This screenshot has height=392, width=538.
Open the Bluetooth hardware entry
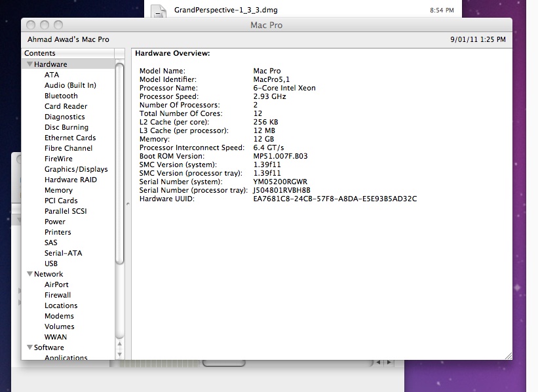pyautogui.click(x=61, y=96)
